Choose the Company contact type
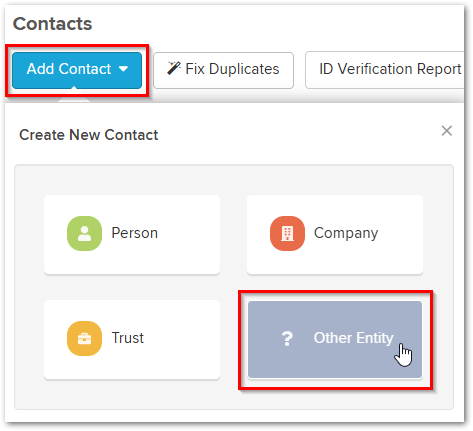473x431 pixels. coord(335,235)
